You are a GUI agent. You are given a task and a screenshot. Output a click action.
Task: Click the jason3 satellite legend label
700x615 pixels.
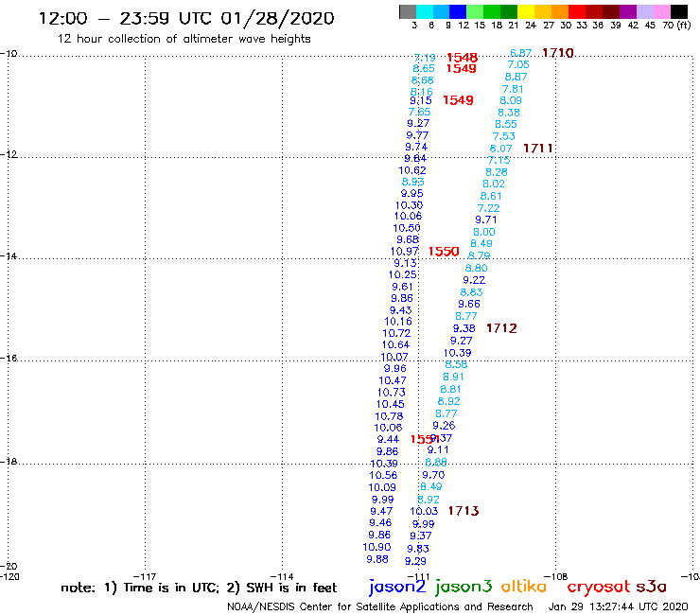(464, 587)
